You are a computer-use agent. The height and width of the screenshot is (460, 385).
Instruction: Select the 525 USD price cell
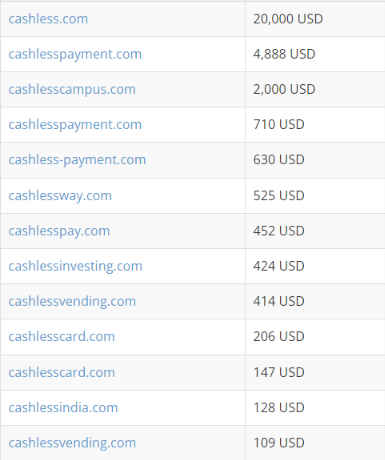(315, 195)
